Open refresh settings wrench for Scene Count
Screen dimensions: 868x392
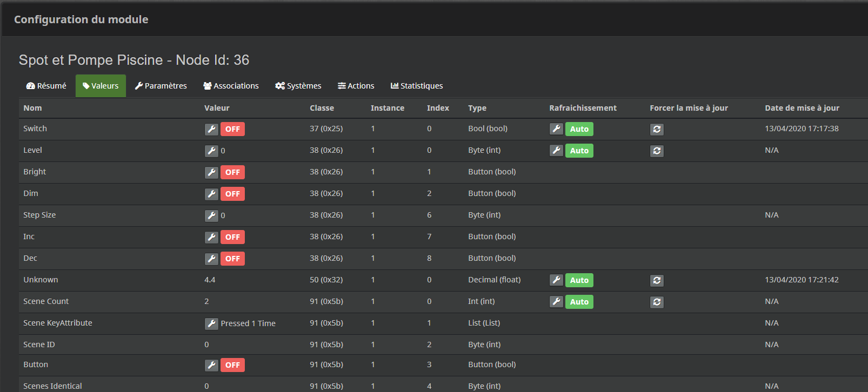click(x=556, y=302)
